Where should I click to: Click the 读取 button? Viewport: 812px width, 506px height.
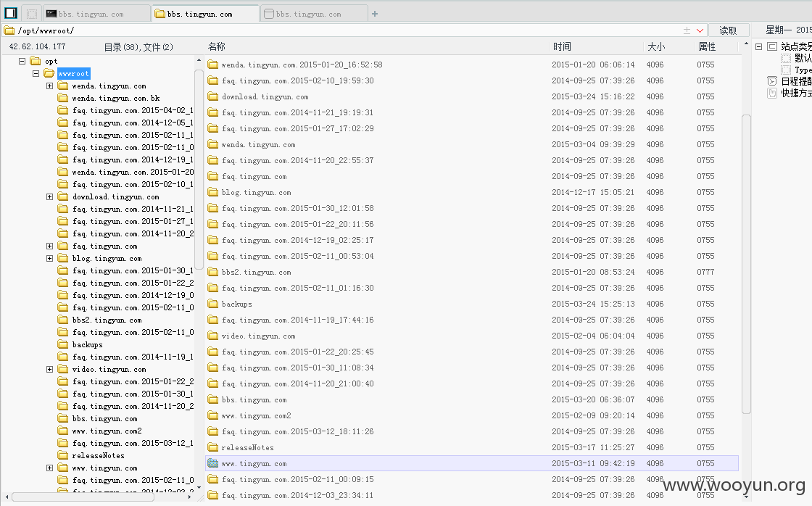click(x=728, y=30)
